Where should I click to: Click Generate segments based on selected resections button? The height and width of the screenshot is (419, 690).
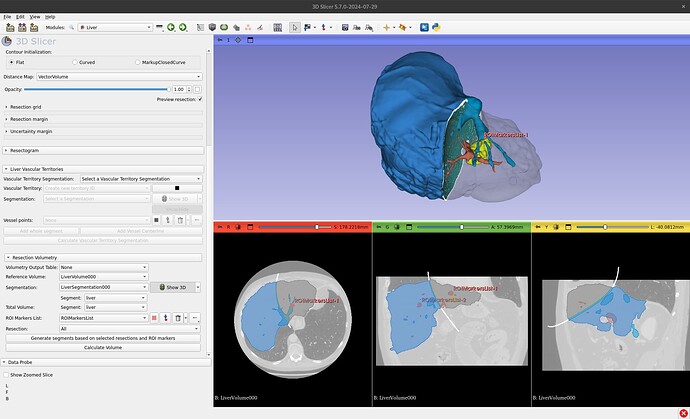pyautogui.click(x=103, y=338)
